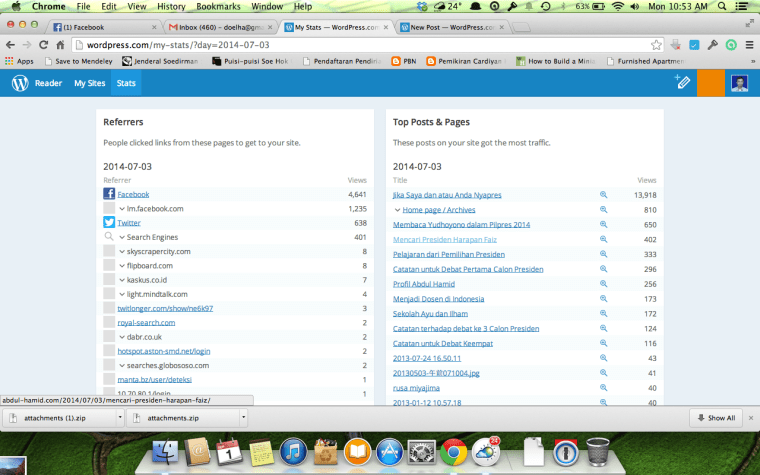
Task: Click stats magnifier for Membaca Yudhoyono dalam Pilpres 2014
Action: coord(603,224)
